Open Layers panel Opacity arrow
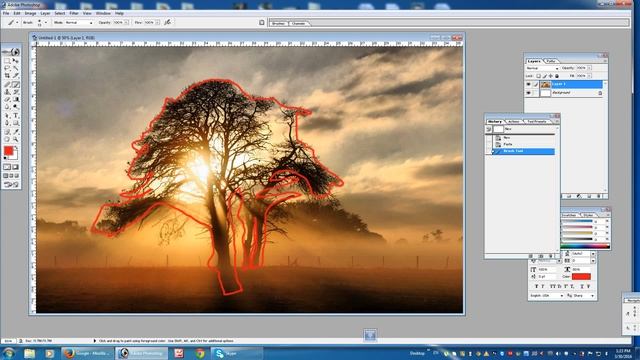The image size is (640, 360). point(589,68)
